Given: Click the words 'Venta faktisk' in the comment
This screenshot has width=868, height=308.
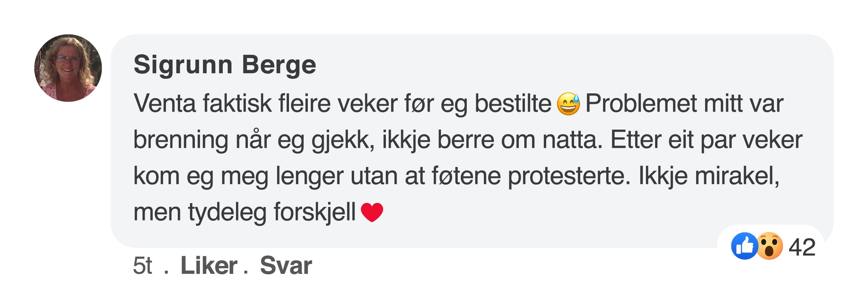Looking at the screenshot, I should point(202,104).
